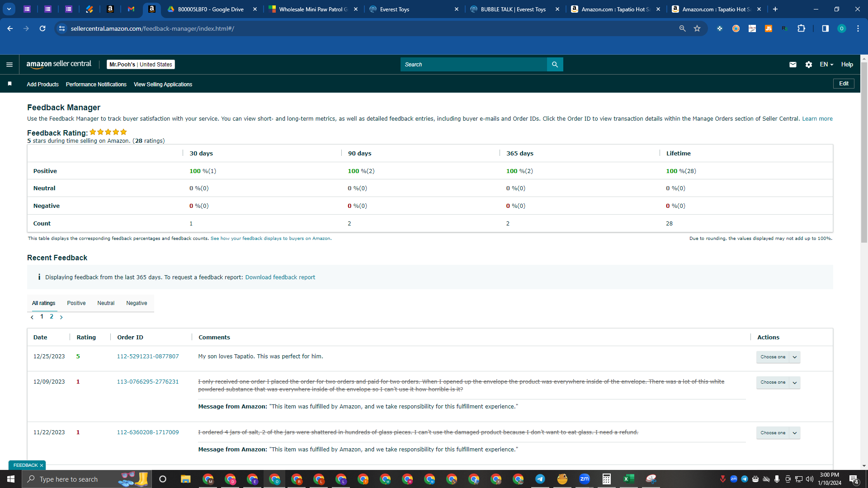Open the Add Products link
This screenshot has height=488, width=868.
click(42, 84)
